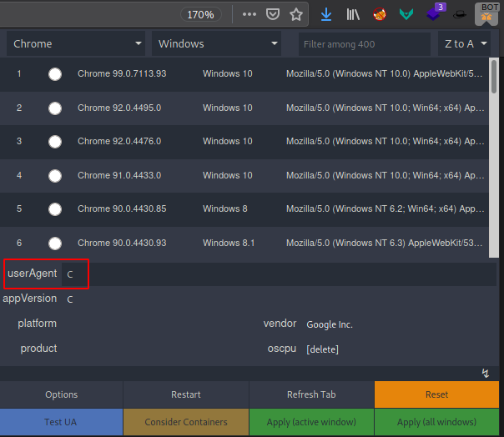Click UA string starting Mozilla/5.0 (Windows NT 6.3
The height and width of the screenshot is (437, 504).
coord(385,243)
